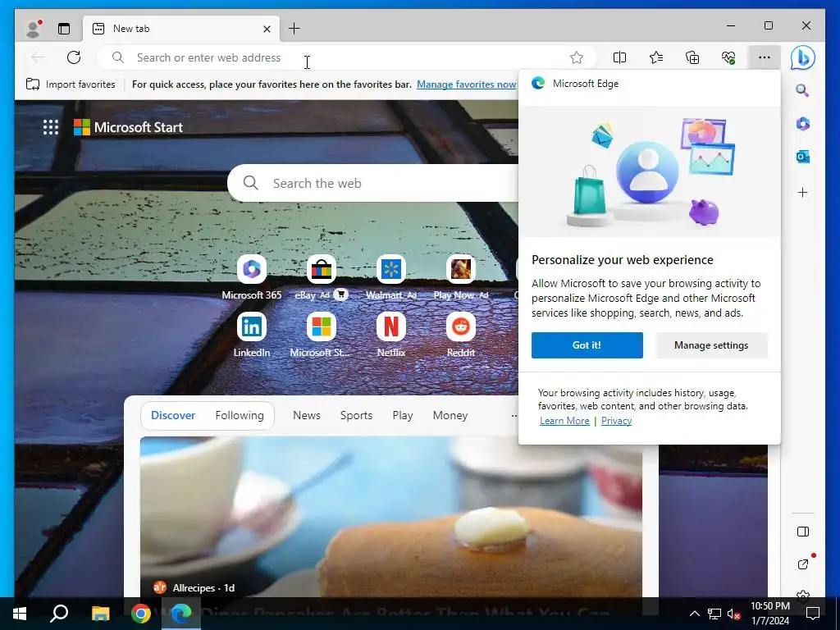Open Outlook in sidebar
This screenshot has height=630, width=840.
click(x=802, y=157)
